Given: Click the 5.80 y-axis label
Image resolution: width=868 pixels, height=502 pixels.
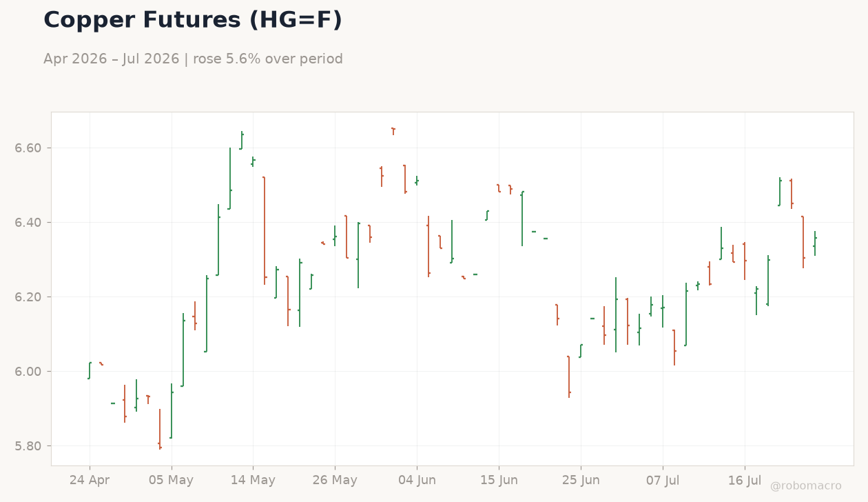Looking at the screenshot, I should pyautogui.click(x=28, y=446).
